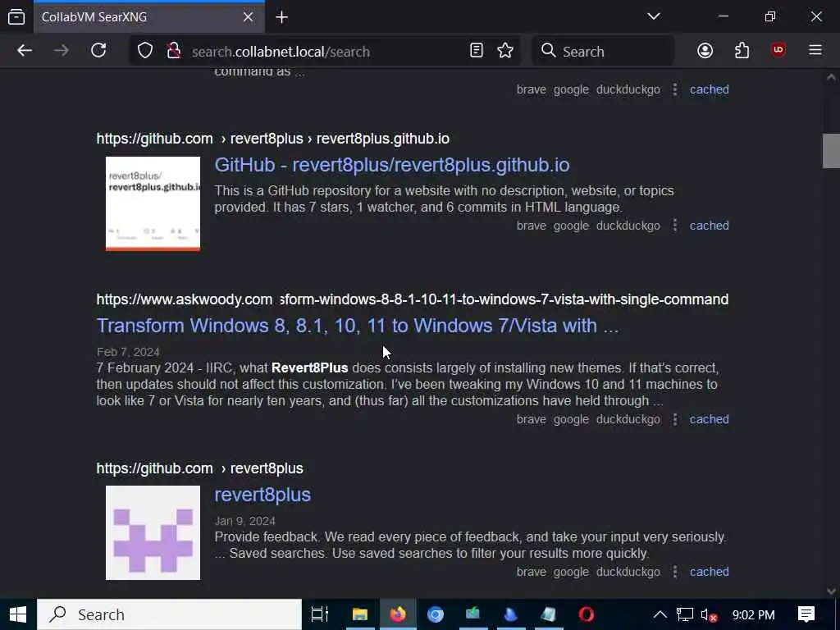Image resolution: width=840 pixels, height=630 pixels.
Task: Switch to CollabVM SearXNG tab
Action: 149,17
